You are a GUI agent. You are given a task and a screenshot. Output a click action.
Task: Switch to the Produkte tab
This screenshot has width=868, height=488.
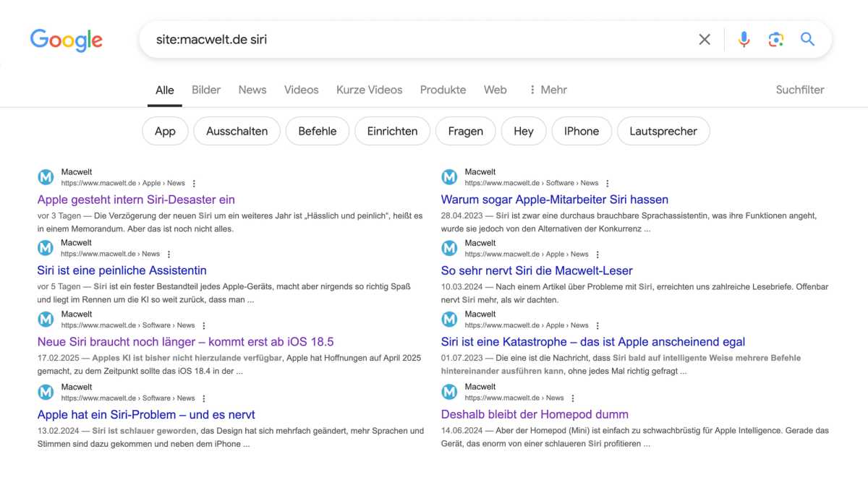pos(443,90)
